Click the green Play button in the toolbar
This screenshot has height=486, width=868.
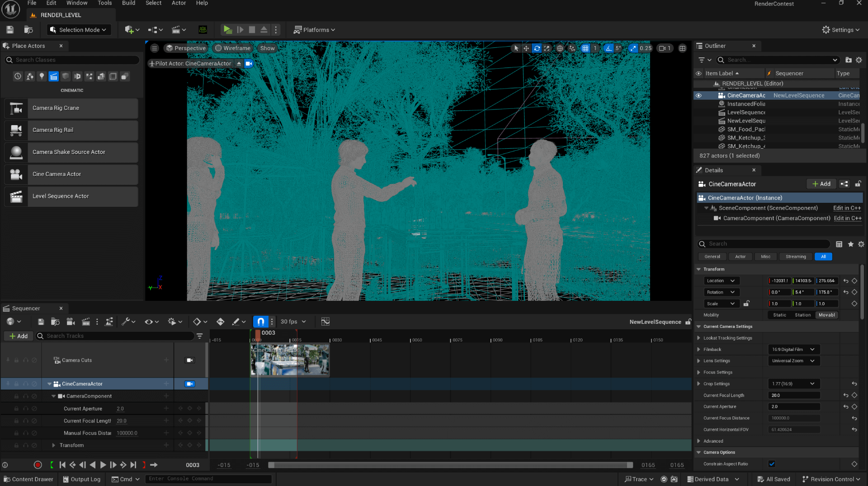pos(227,30)
